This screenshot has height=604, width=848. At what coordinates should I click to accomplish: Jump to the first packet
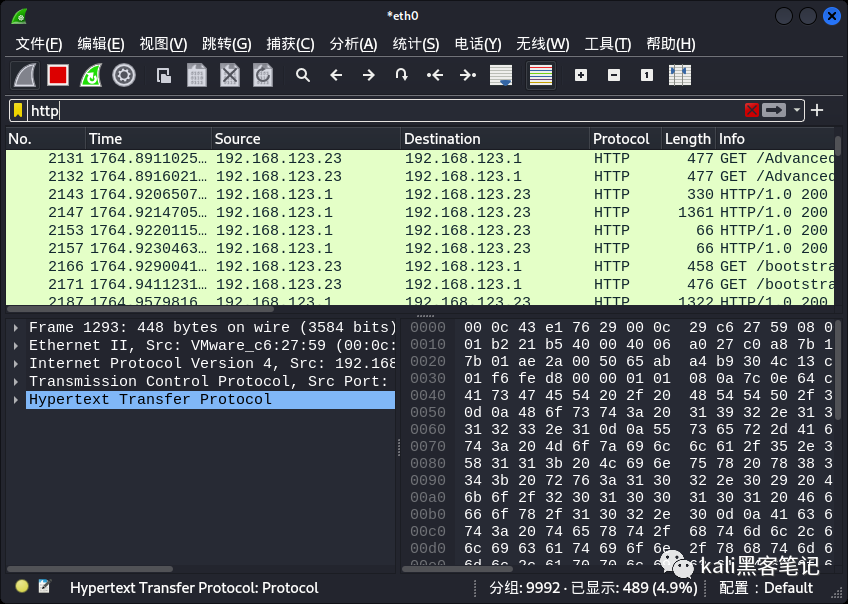click(435, 75)
